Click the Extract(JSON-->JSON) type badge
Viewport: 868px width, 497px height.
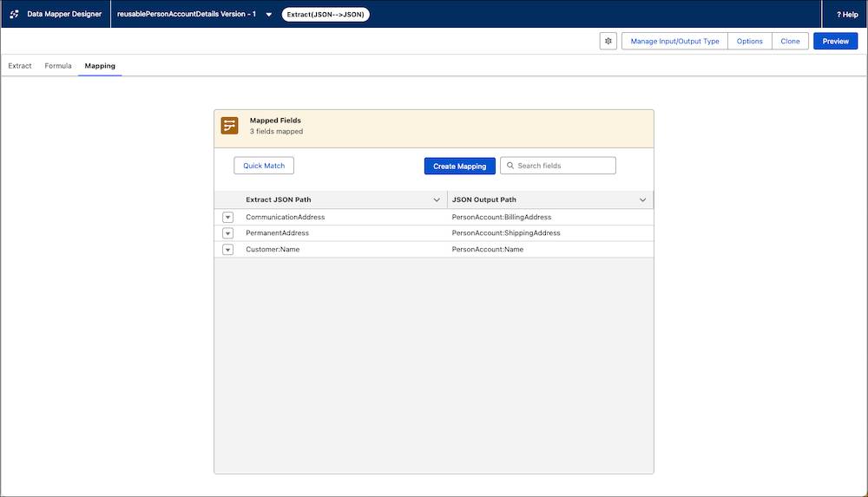tap(325, 15)
